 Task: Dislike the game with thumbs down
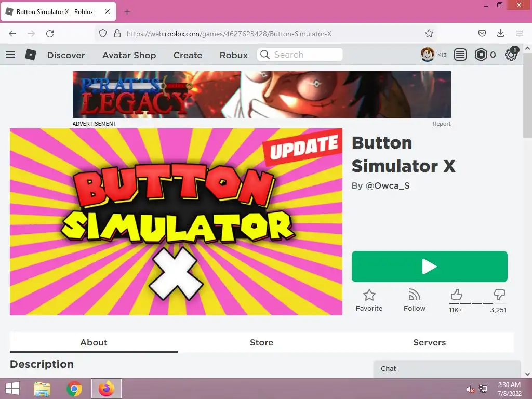pyautogui.click(x=499, y=295)
